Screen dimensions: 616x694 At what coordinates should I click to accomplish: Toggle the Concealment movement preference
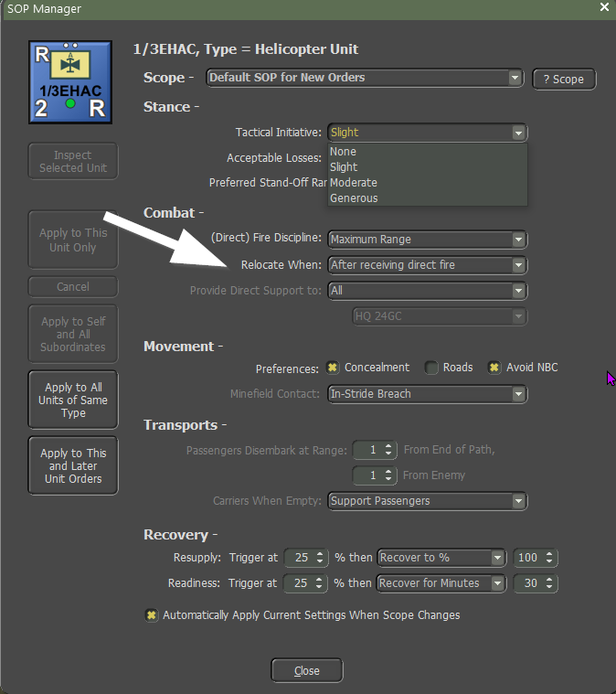pyautogui.click(x=333, y=368)
